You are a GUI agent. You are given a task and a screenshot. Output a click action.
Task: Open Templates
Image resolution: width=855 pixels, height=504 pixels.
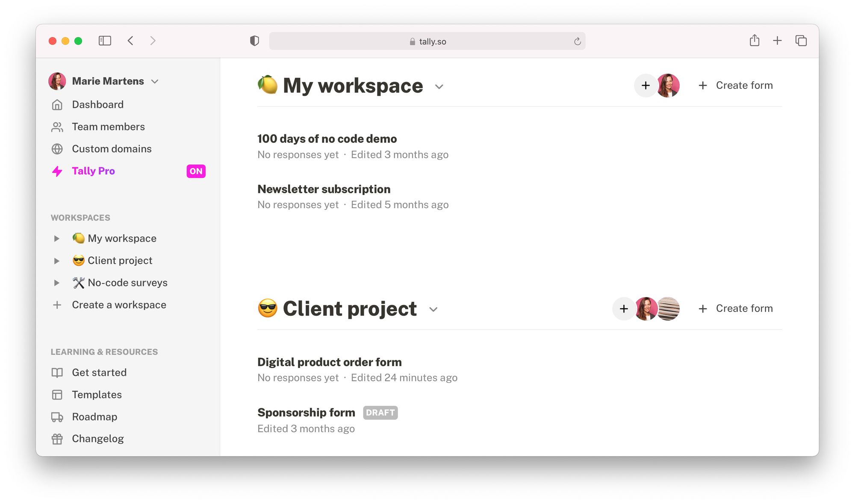click(97, 395)
